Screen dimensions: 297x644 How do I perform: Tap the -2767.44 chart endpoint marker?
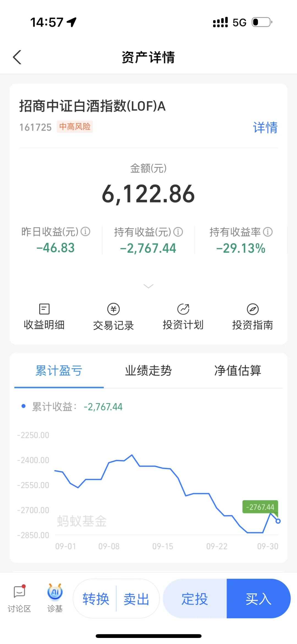point(278,521)
